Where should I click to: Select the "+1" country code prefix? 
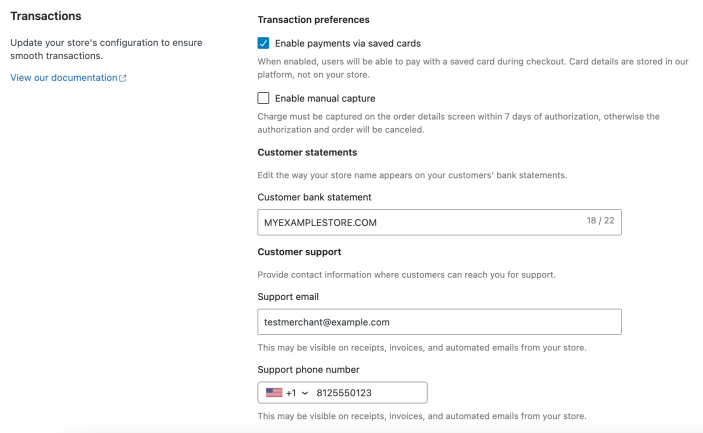coord(291,393)
